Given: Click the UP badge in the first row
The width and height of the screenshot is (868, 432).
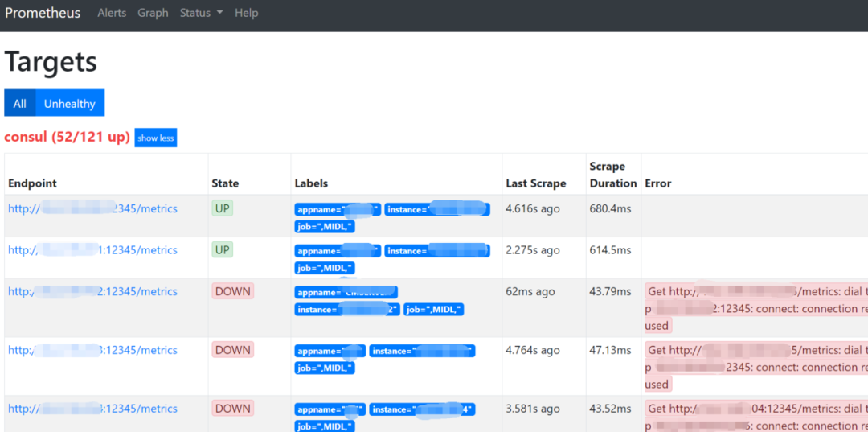Looking at the screenshot, I should point(223,208).
